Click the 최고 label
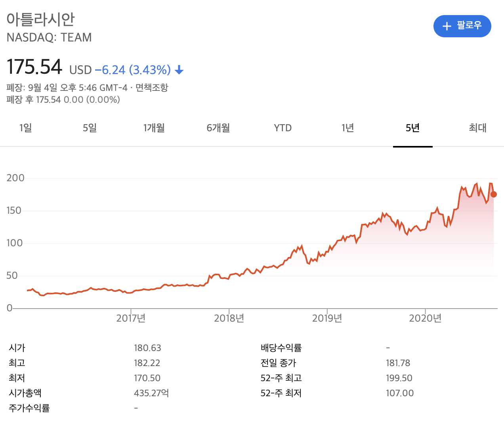 (17, 363)
